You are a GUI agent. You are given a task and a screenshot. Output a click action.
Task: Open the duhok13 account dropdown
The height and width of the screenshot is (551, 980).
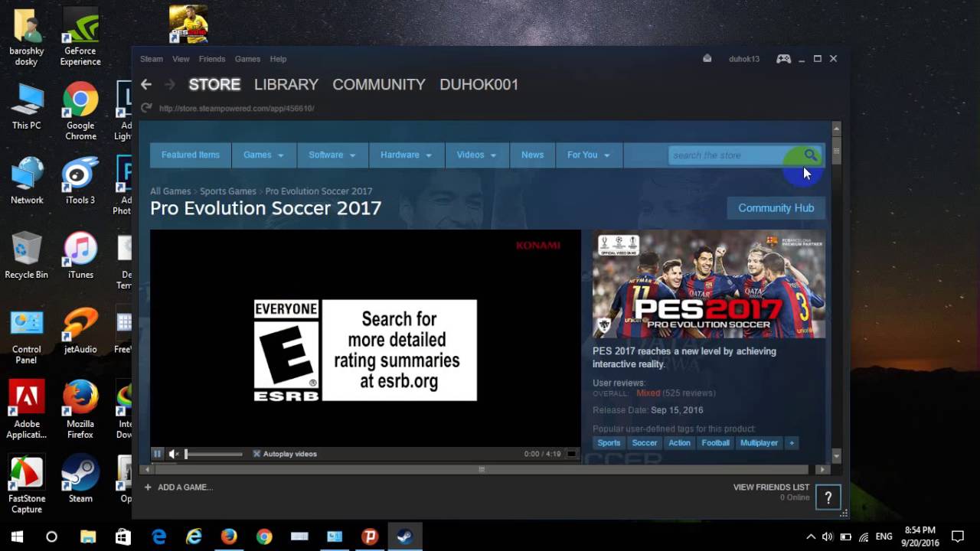[x=743, y=59]
